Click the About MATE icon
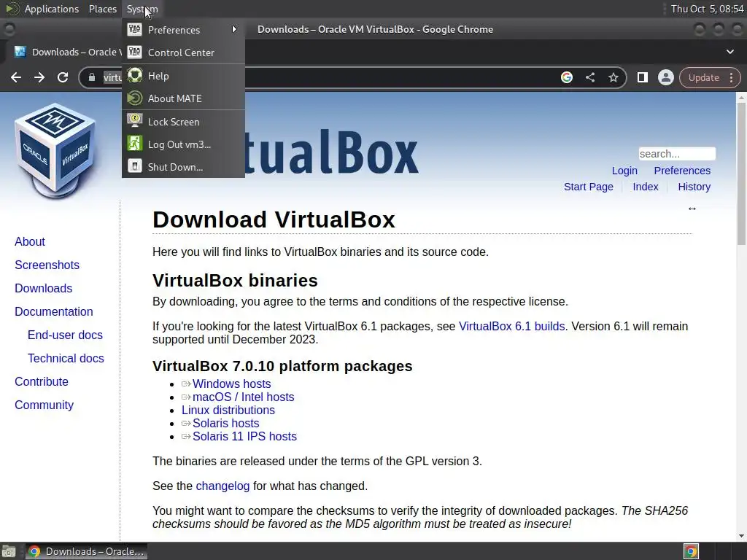Viewport: 747px width, 560px height. click(135, 98)
